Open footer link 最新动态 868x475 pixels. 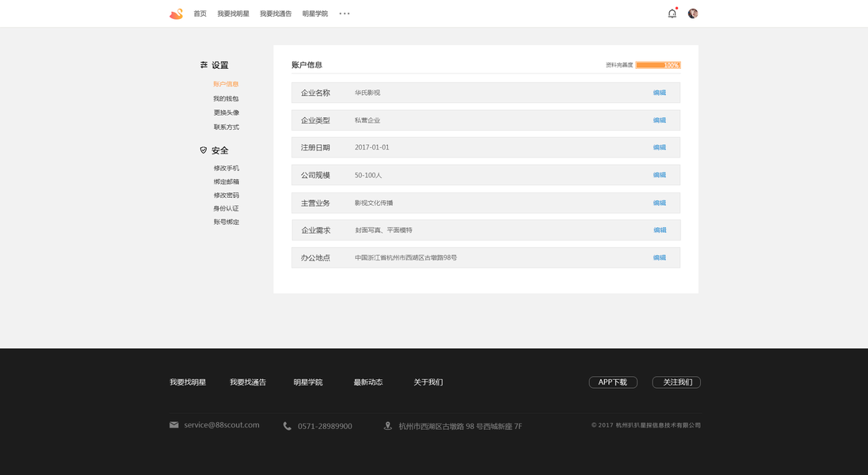(368, 382)
